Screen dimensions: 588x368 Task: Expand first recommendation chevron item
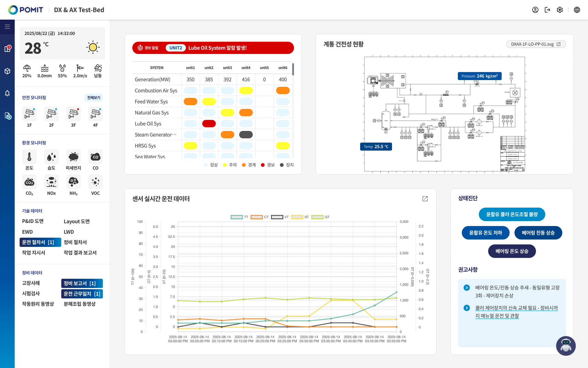pyautogui.click(x=467, y=288)
